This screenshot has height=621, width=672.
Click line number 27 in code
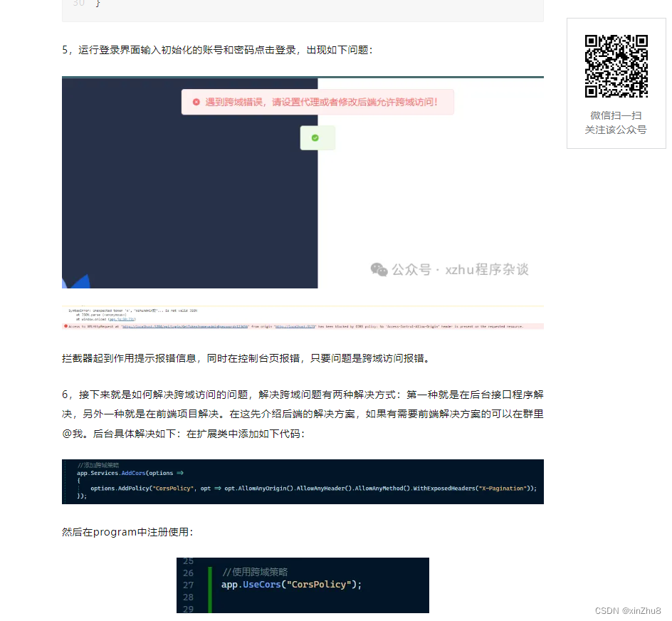(188, 585)
